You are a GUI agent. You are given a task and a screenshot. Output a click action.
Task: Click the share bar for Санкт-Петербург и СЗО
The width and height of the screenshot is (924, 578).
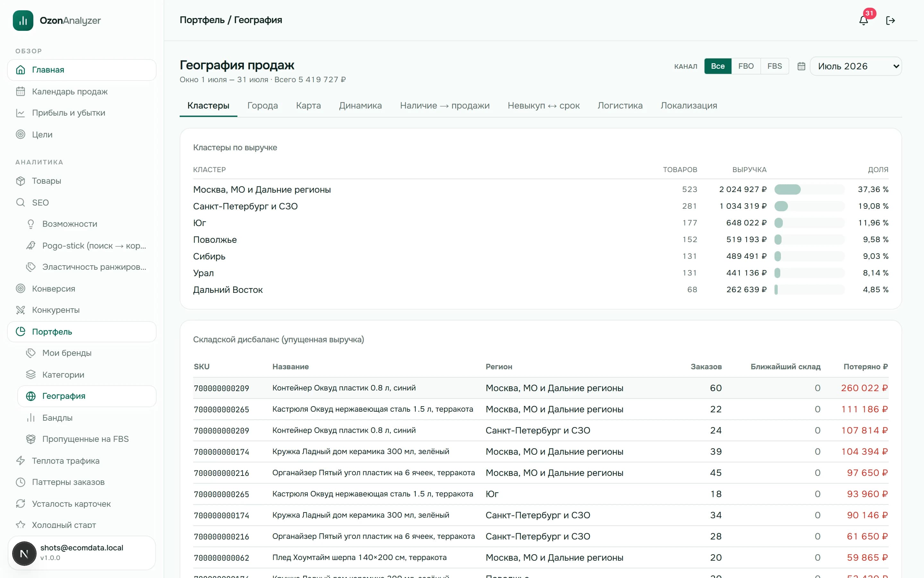tap(809, 206)
